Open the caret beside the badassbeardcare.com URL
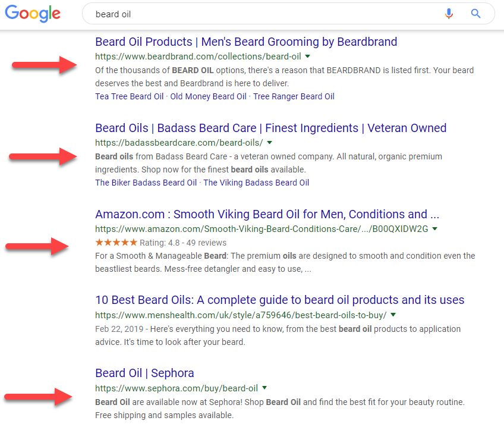504x430 pixels. point(269,143)
